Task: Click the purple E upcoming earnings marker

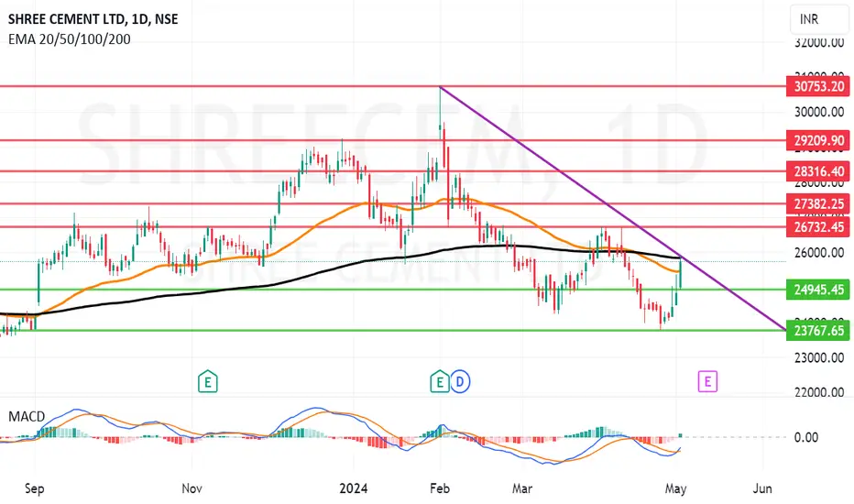Action: [x=707, y=381]
